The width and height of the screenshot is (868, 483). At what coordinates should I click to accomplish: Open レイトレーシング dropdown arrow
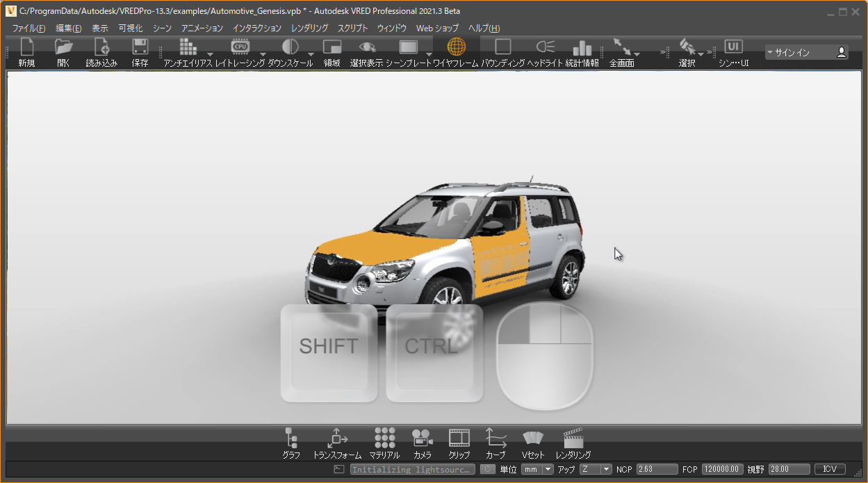tap(263, 54)
